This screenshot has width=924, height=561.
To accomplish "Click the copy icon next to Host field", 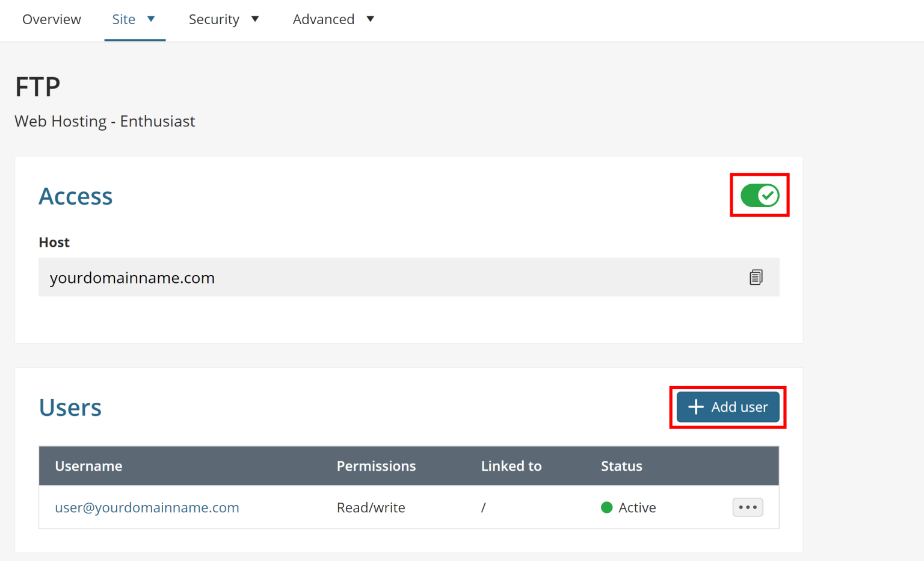I will (x=756, y=277).
